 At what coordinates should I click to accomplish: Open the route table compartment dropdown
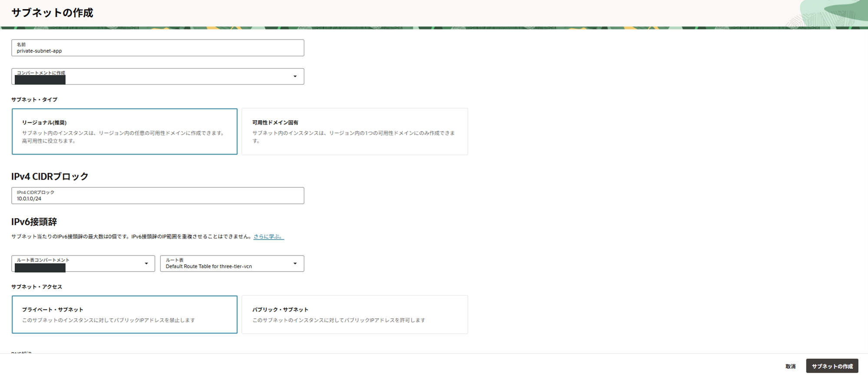coord(83,263)
